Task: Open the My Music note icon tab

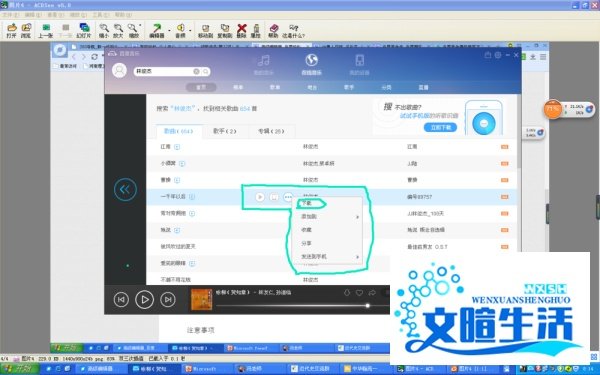Action: pyautogui.click(x=263, y=64)
